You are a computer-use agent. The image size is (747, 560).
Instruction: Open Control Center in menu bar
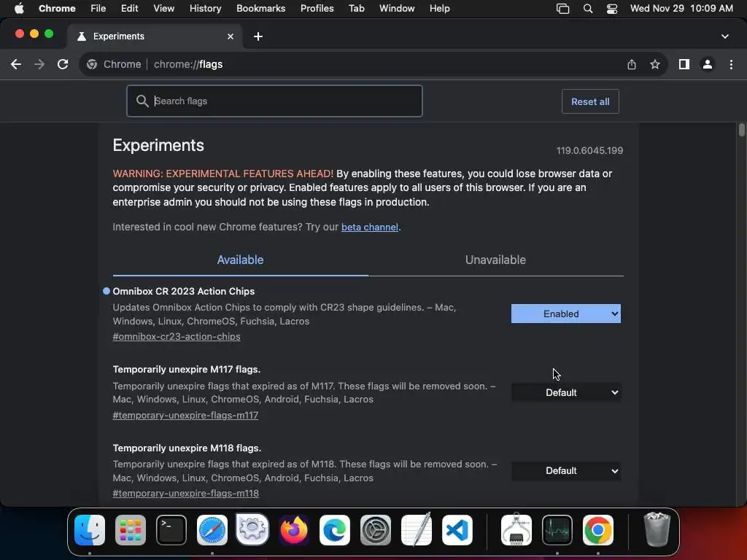612,9
